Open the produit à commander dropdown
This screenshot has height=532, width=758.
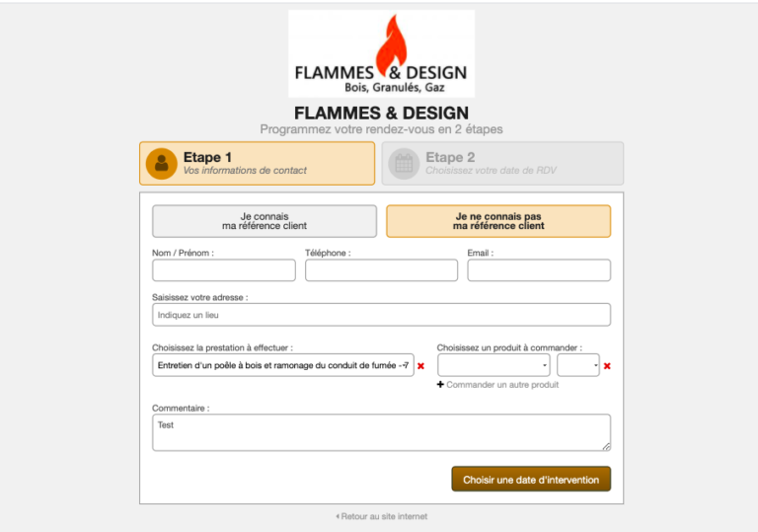493,365
